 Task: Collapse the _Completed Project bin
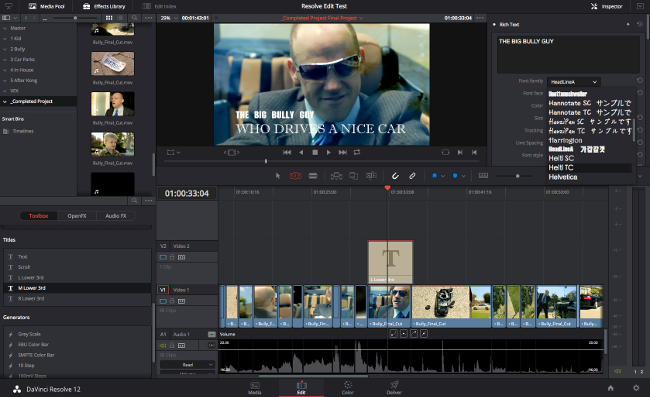pos(5,102)
